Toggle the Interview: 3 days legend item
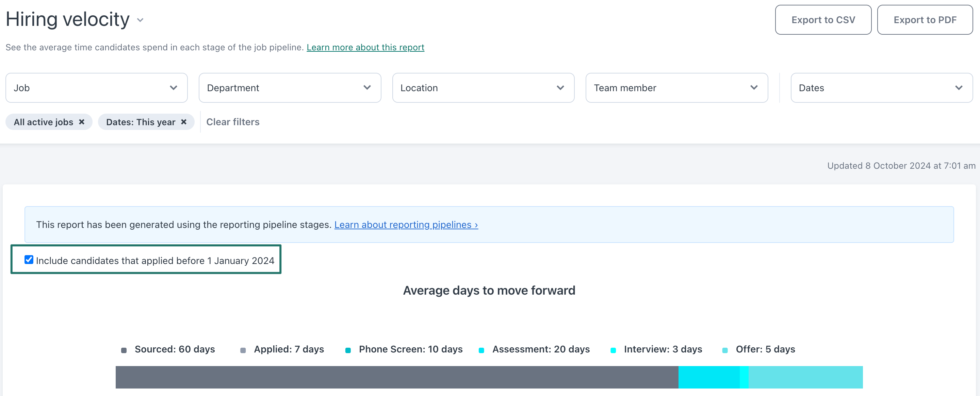 coord(657,349)
